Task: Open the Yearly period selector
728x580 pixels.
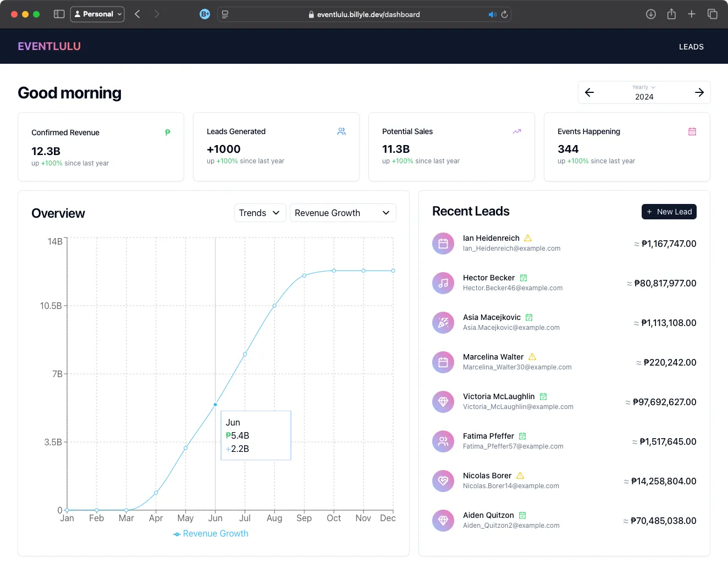Action: (x=644, y=87)
